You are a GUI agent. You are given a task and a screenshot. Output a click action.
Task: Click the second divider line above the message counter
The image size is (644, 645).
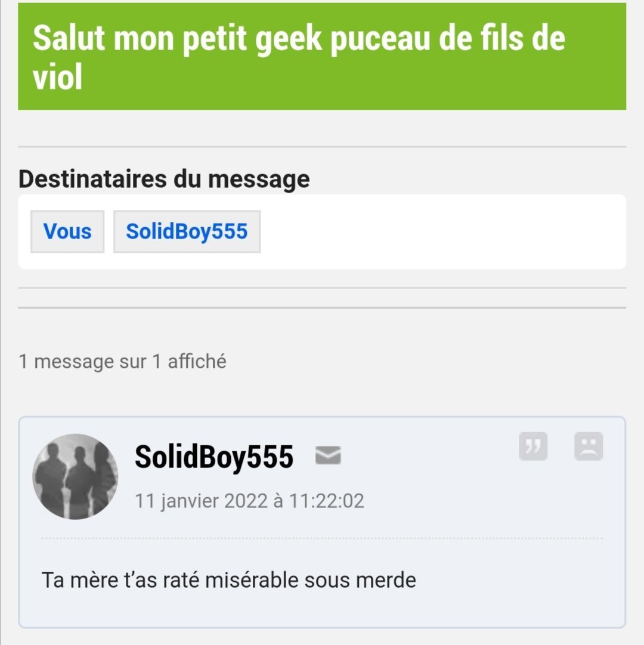tap(322, 307)
